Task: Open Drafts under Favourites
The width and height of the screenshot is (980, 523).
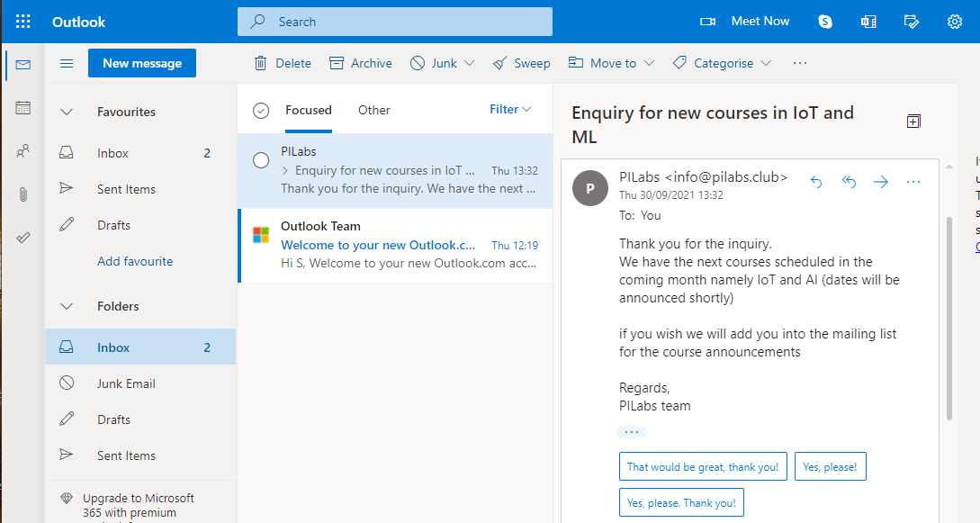Action: pyautogui.click(x=140, y=225)
